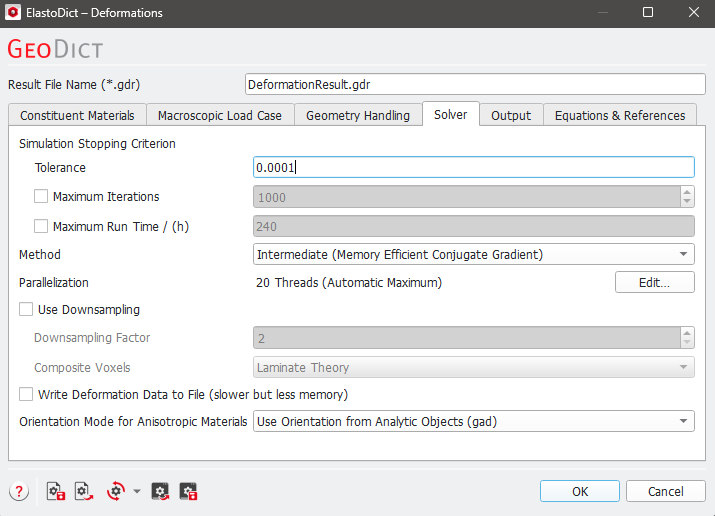This screenshot has width=715, height=516.
Task: Increase Maximum Iterations with up arrow
Action: 687,192
